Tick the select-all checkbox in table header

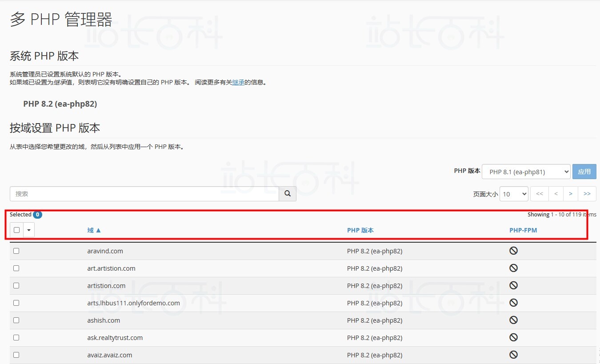tap(16, 230)
